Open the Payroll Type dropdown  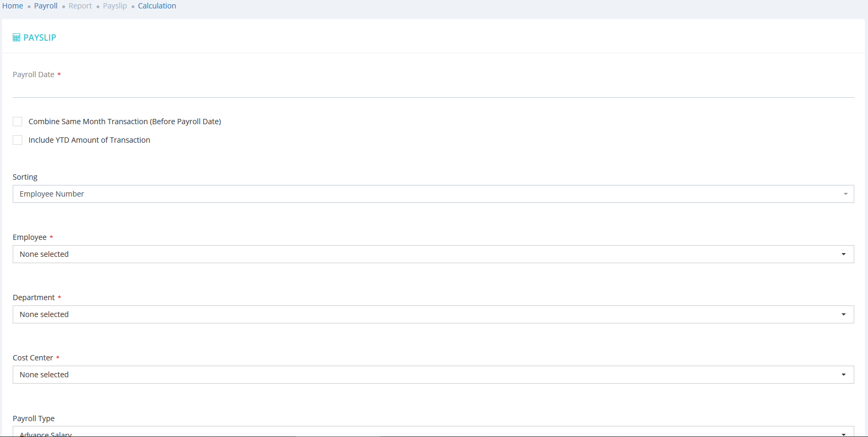click(x=423, y=433)
